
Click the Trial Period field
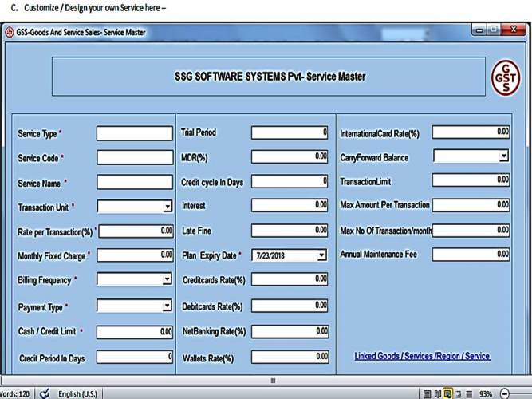pos(290,132)
